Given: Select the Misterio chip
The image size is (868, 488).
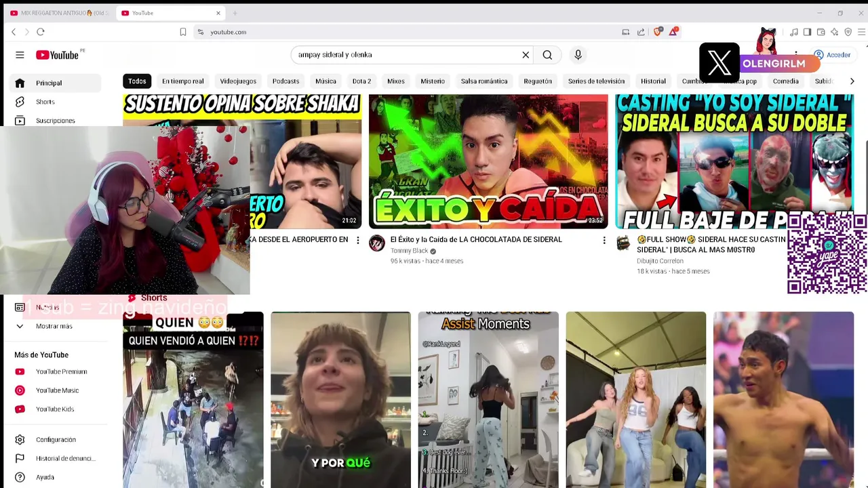Looking at the screenshot, I should pyautogui.click(x=433, y=81).
